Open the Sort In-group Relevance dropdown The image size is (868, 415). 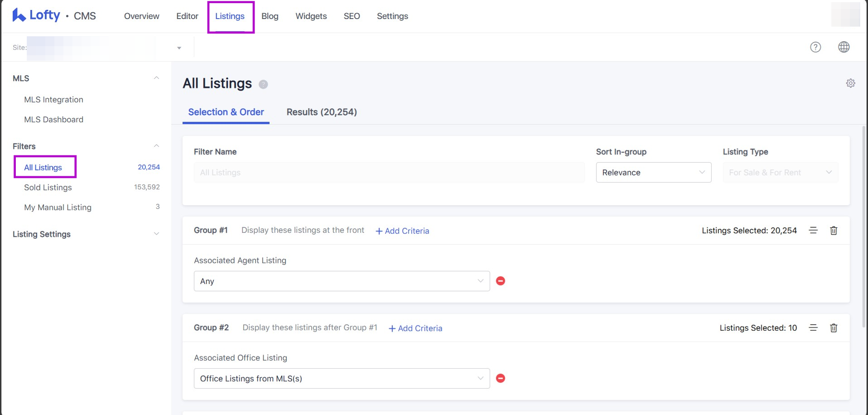pyautogui.click(x=653, y=173)
